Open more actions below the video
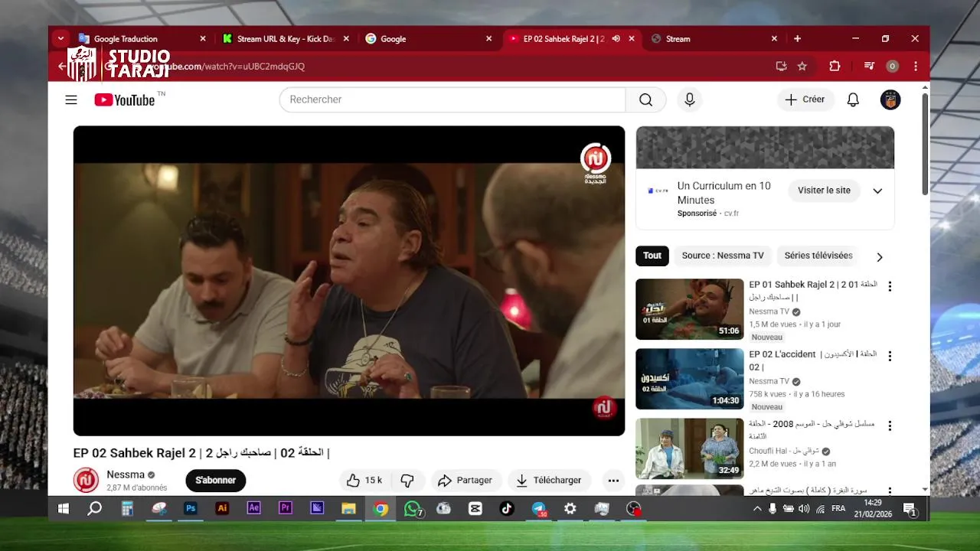Image resolution: width=980 pixels, height=551 pixels. pyautogui.click(x=613, y=481)
